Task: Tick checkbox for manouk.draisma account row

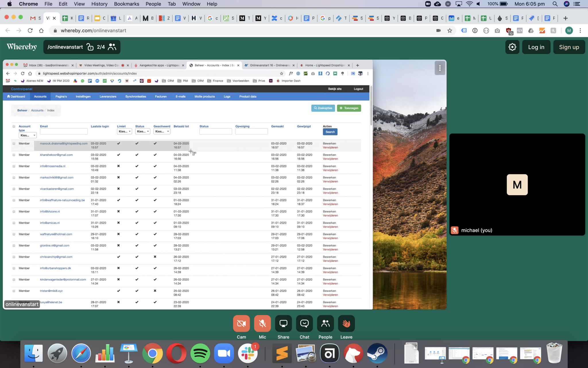Action: 14,143
